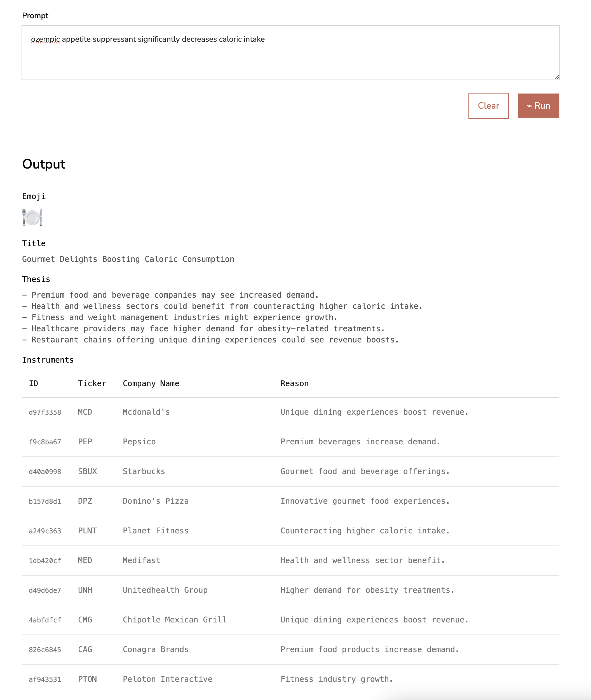Click ID cell '4abfdfcf'
The image size is (591, 700).
click(x=45, y=620)
